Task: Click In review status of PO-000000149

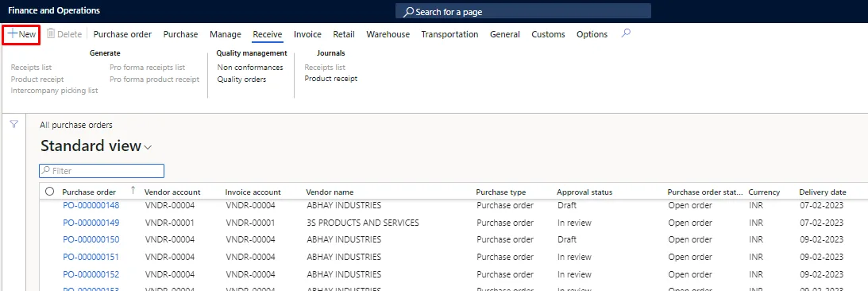Action: (x=575, y=223)
